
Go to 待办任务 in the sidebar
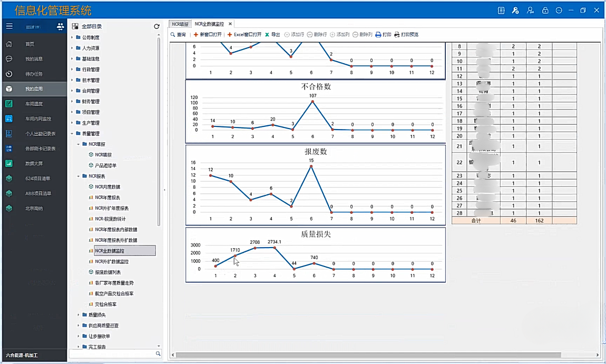point(34,74)
